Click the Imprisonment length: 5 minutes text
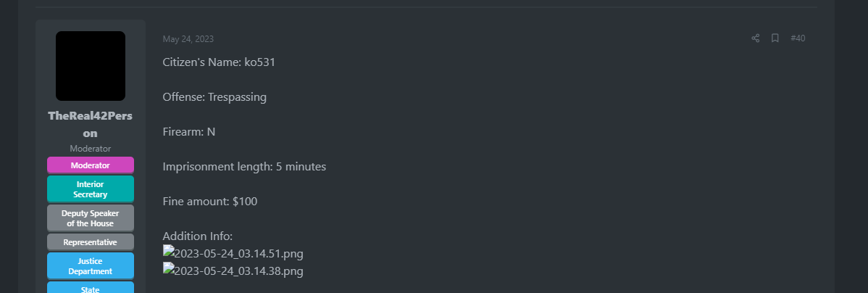868x293 pixels. point(244,167)
